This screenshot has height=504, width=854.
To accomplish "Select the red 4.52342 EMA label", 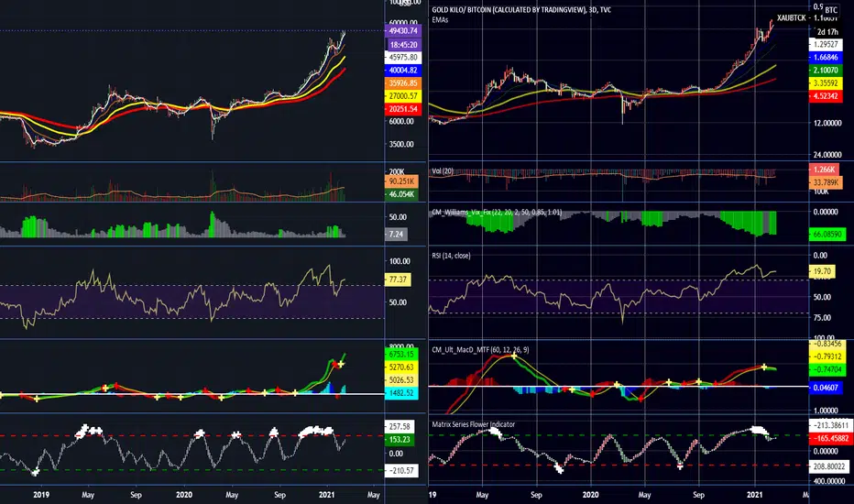I will [826, 96].
